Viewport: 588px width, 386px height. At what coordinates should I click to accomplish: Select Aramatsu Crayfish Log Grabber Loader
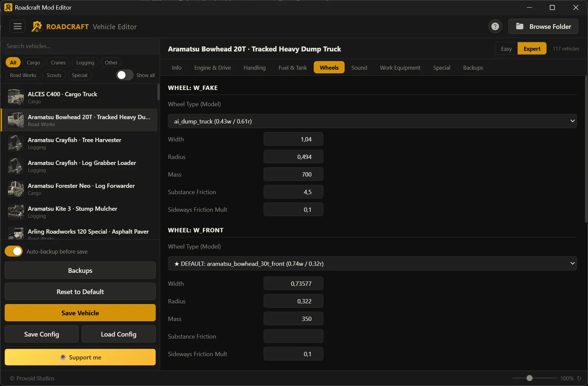point(79,166)
